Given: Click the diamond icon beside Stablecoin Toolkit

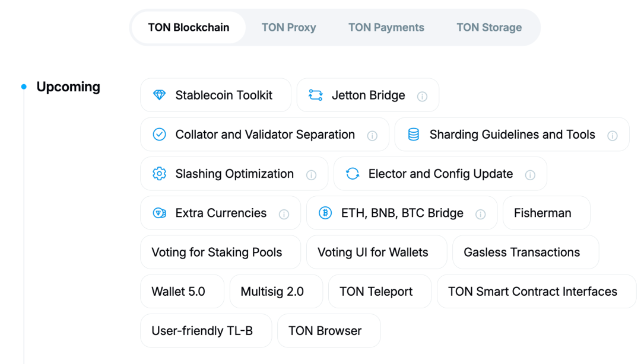Looking at the screenshot, I should click(159, 95).
